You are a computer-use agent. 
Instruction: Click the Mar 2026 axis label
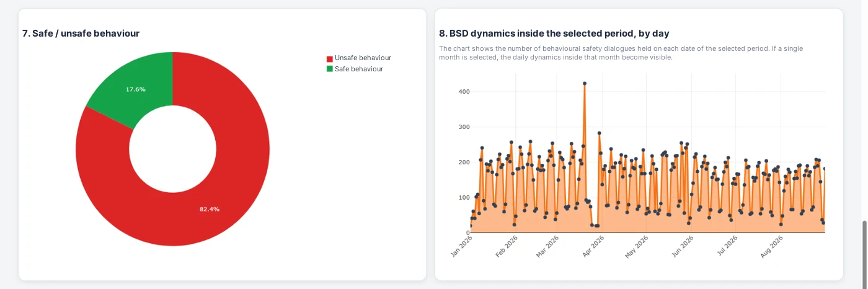(548, 246)
